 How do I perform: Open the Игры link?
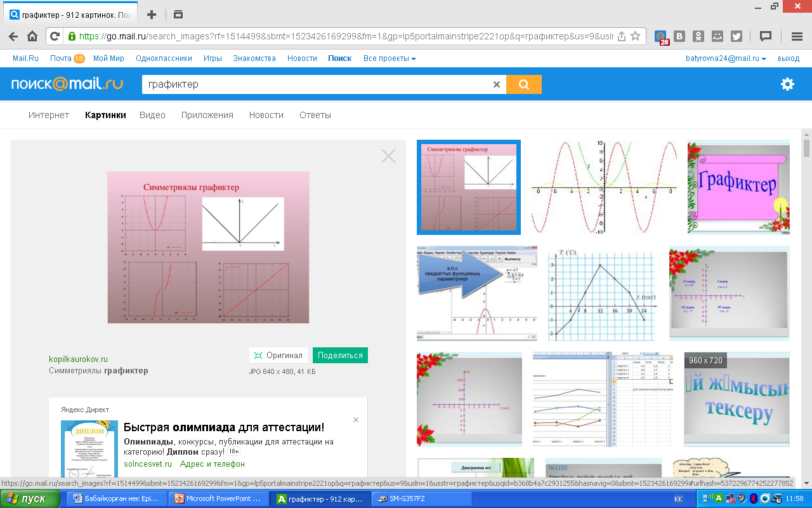213,58
